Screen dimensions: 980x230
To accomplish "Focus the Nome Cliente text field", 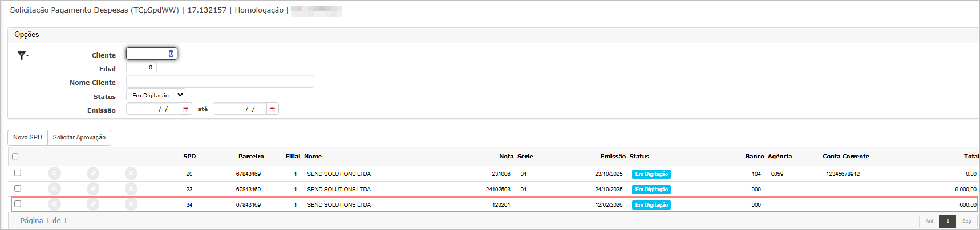I will point(220,81).
